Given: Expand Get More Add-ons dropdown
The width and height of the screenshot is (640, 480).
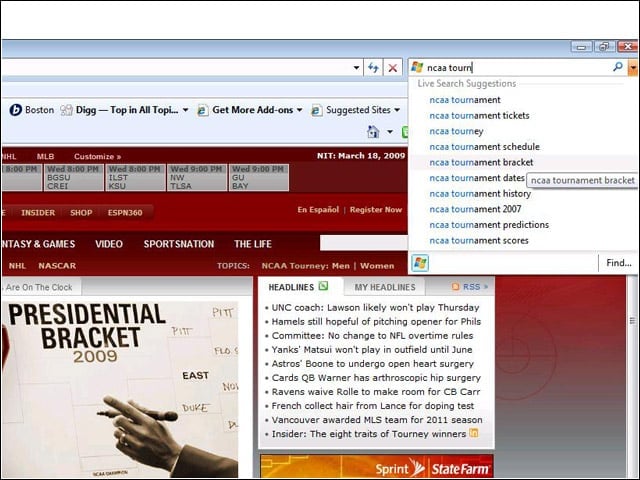Looking at the screenshot, I should (x=299, y=110).
